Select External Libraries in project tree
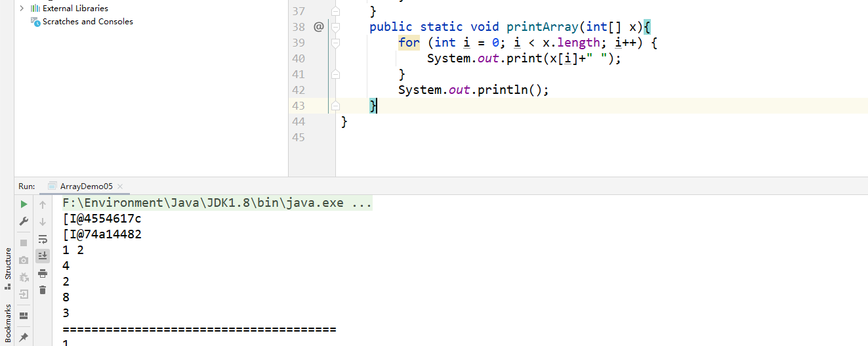Viewport: 868px width, 346px height. tap(75, 8)
